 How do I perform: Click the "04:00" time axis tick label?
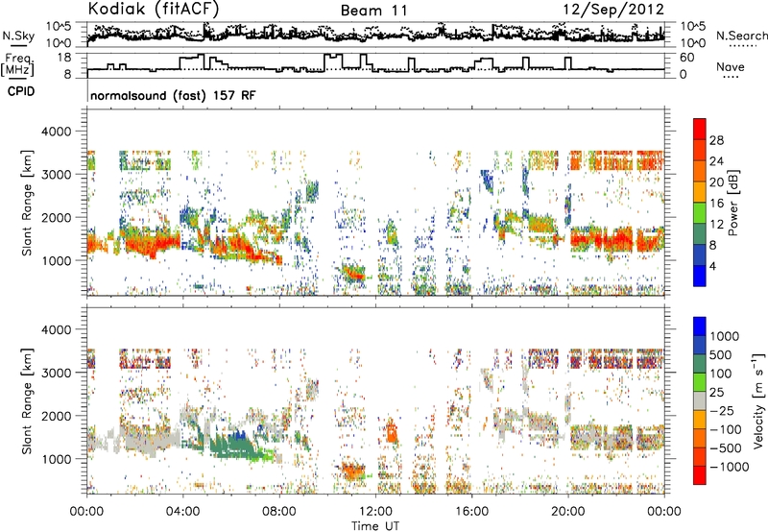pyautogui.click(x=183, y=512)
